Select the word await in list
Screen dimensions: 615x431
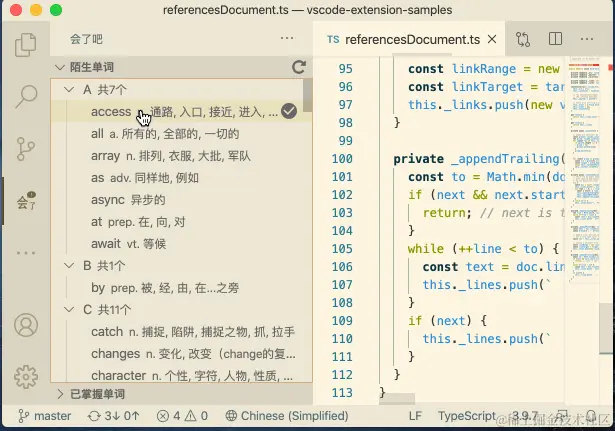tap(181, 244)
